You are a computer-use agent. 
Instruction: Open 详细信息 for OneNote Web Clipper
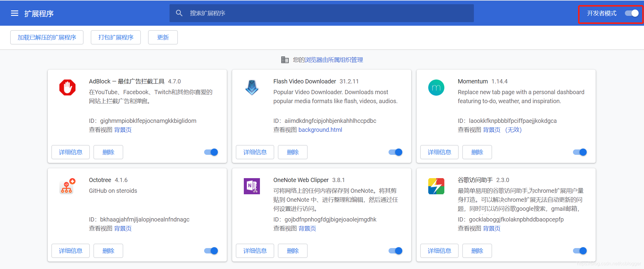(x=255, y=251)
